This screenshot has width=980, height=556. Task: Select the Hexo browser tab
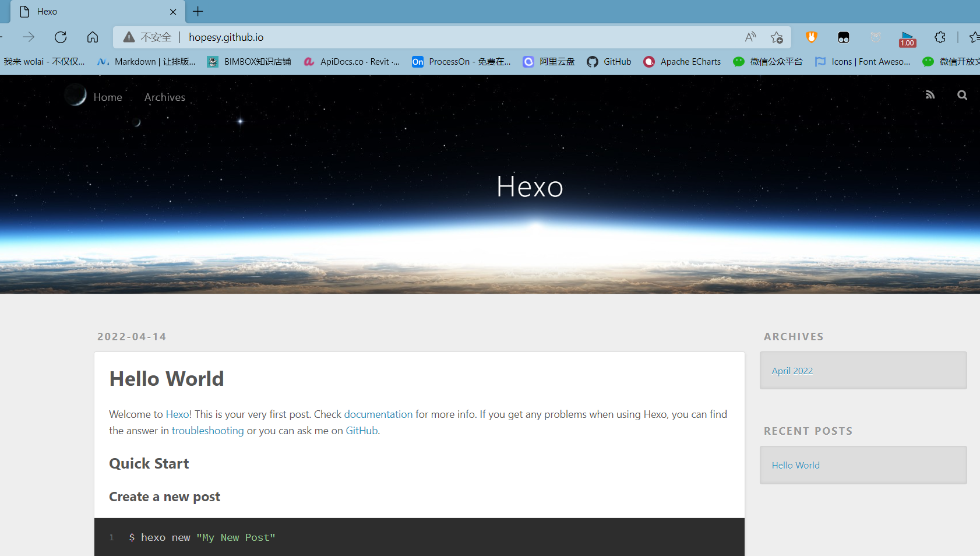[x=98, y=12]
